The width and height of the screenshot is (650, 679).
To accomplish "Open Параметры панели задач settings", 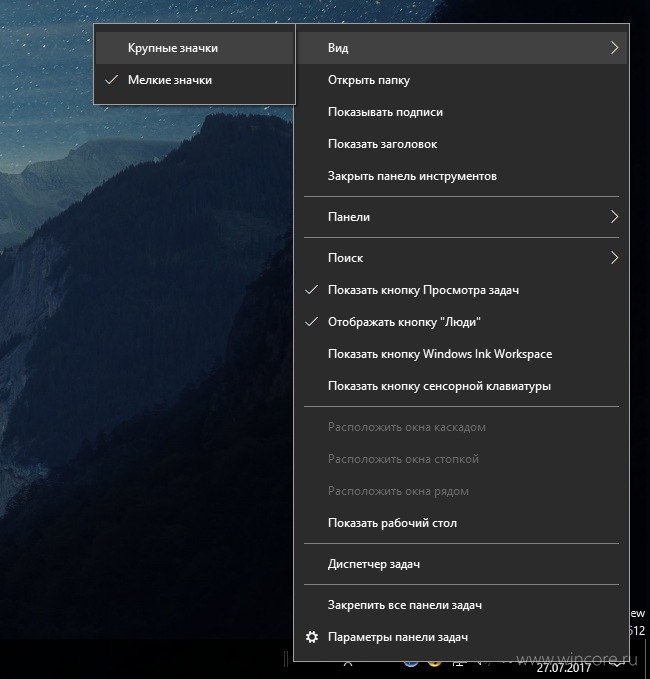I will click(x=461, y=637).
